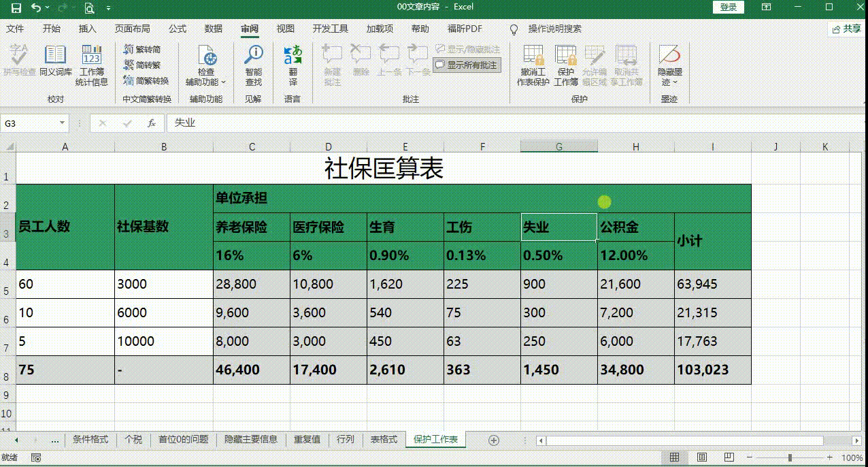
Task: Select the cell labeled 养老保险
Action: [252, 227]
